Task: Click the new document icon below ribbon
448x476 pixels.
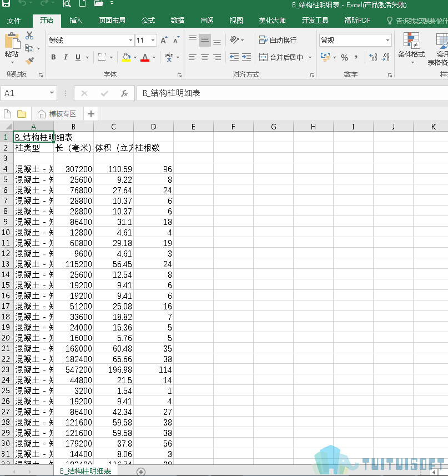Action: pyautogui.click(x=8, y=114)
